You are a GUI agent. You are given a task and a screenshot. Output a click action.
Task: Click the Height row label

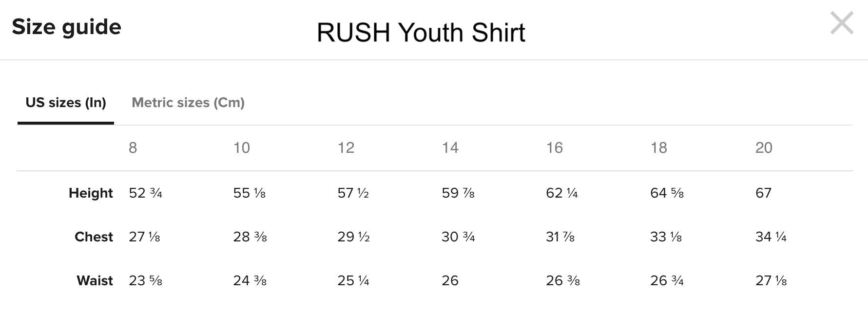[x=91, y=193]
